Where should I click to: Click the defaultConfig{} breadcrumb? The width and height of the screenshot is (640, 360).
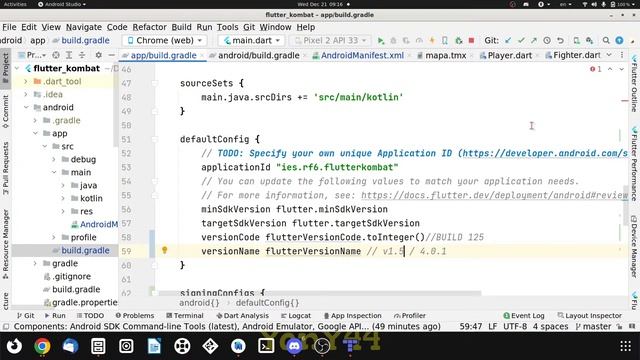(267, 303)
